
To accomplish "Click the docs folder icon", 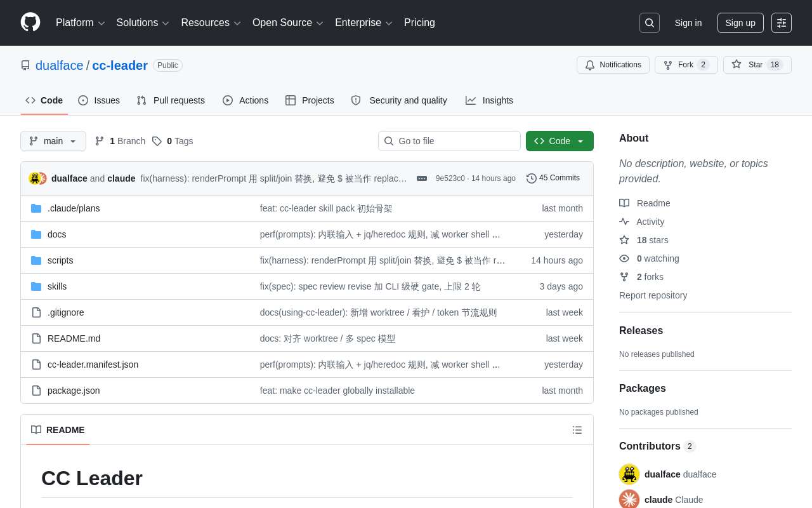I will coord(36,234).
